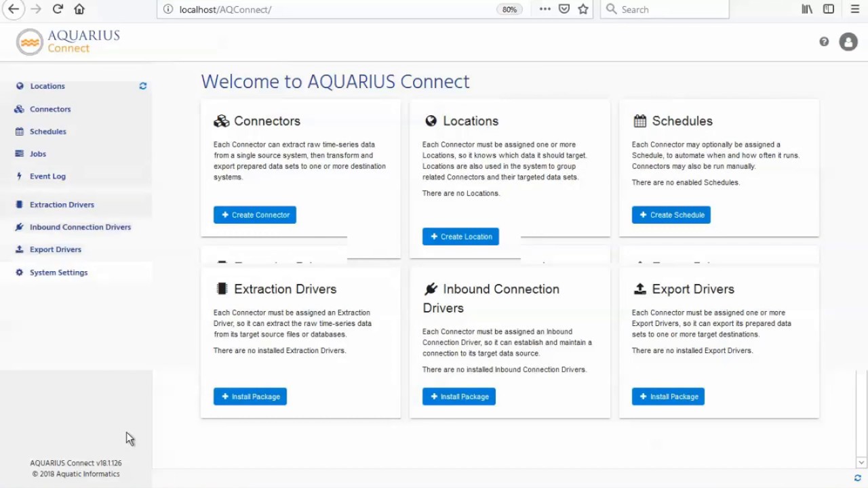This screenshot has width=868, height=488.
Task: Click the Export Drivers upload icon
Action: (x=639, y=289)
